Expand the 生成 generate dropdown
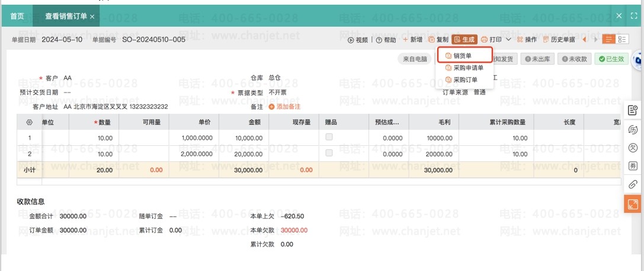644x271 pixels. [x=464, y=40]
